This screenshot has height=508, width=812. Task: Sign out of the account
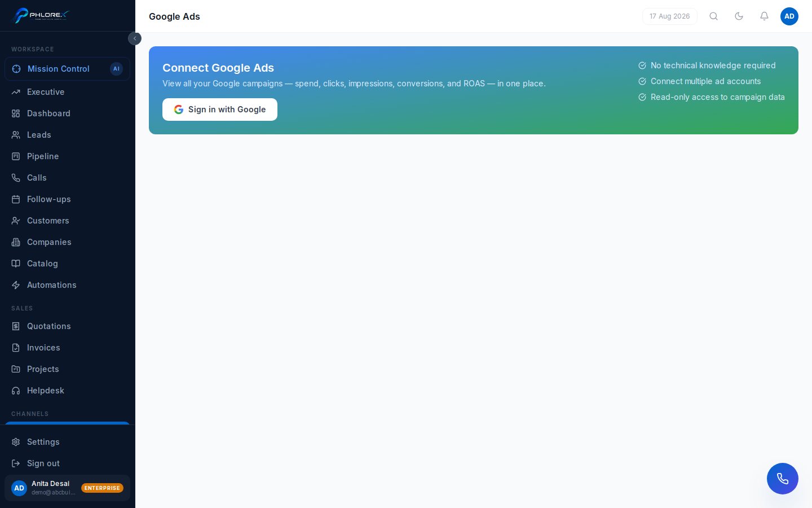point(67,463)
